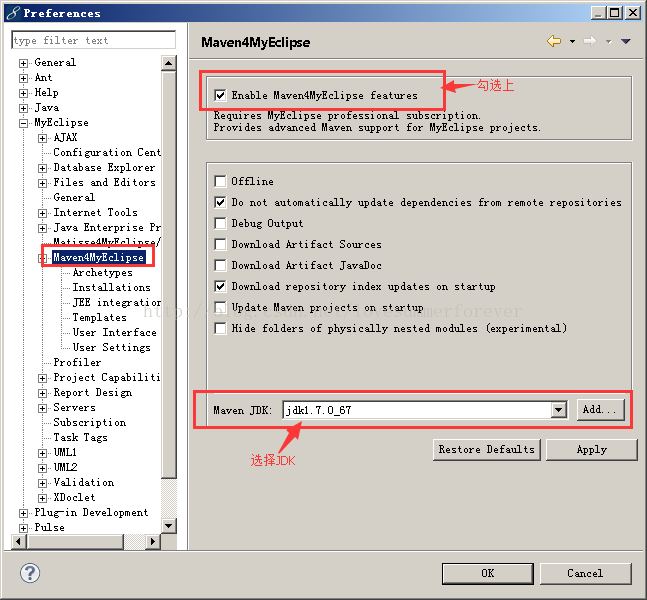Click the tree vertical scrollbar thumb
647x600 pixels.
point(168,275)
